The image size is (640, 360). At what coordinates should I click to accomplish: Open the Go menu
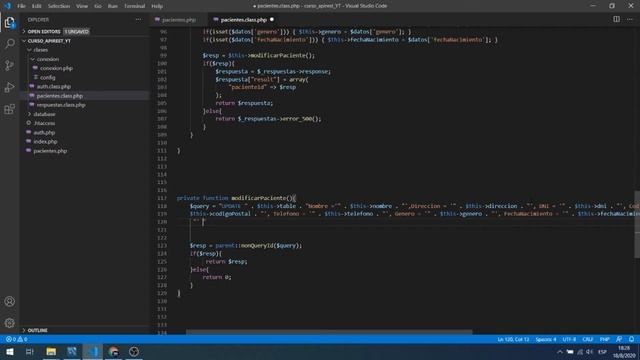click(x=98, y=6)
